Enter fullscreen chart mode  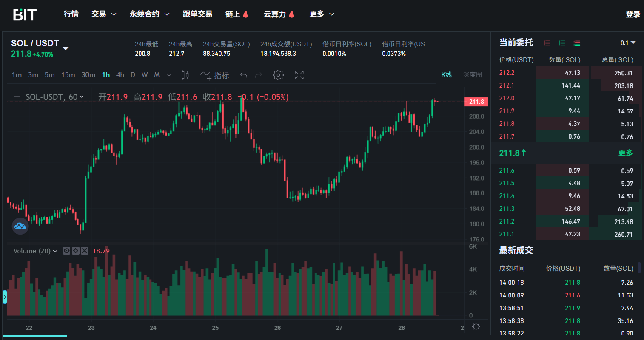(299, 75)
